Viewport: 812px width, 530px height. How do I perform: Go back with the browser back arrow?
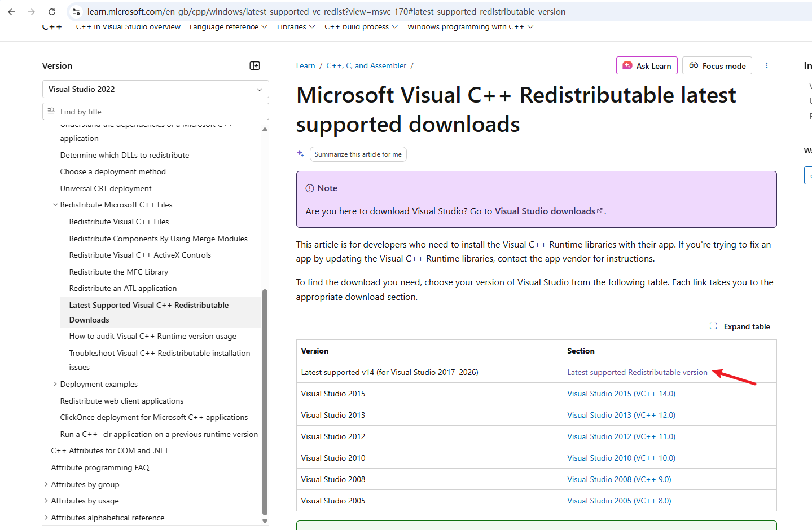point(11,11)
